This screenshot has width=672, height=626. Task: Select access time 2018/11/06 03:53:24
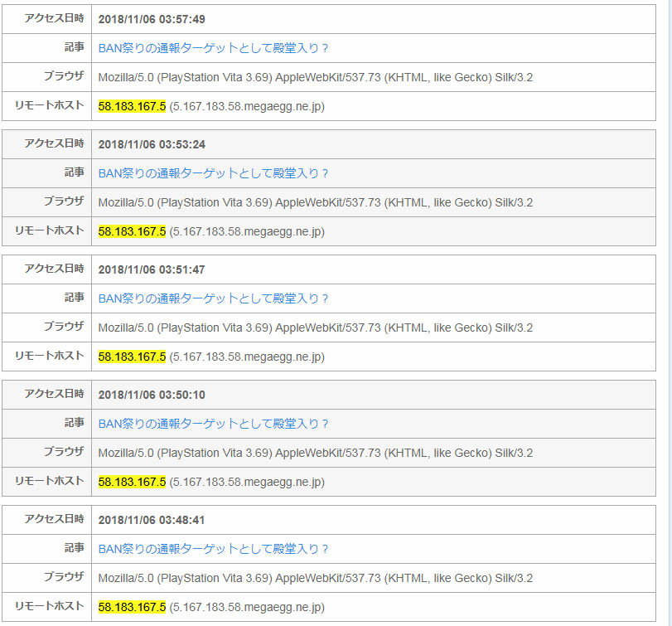pyautogui.click(x=152, y=144)
